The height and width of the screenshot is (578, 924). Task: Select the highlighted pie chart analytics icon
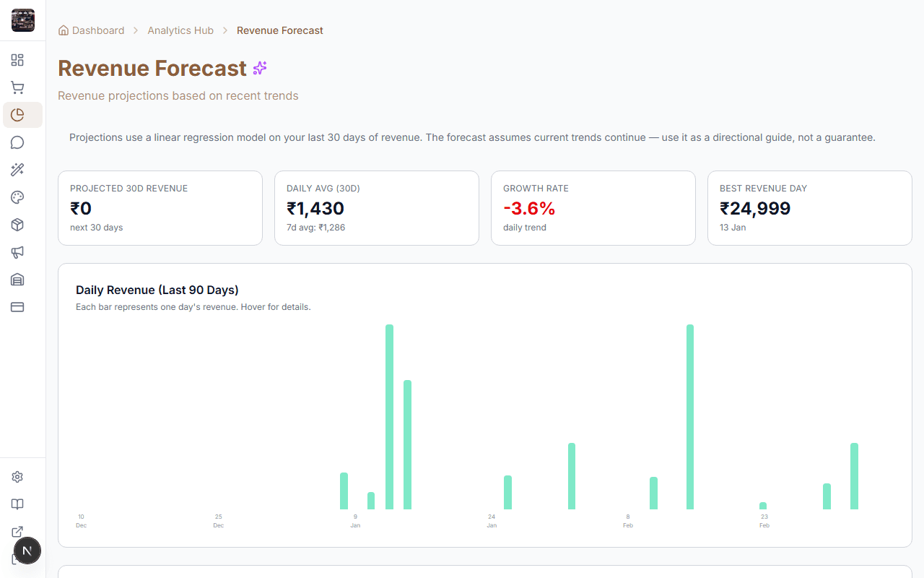click(17, 114)
